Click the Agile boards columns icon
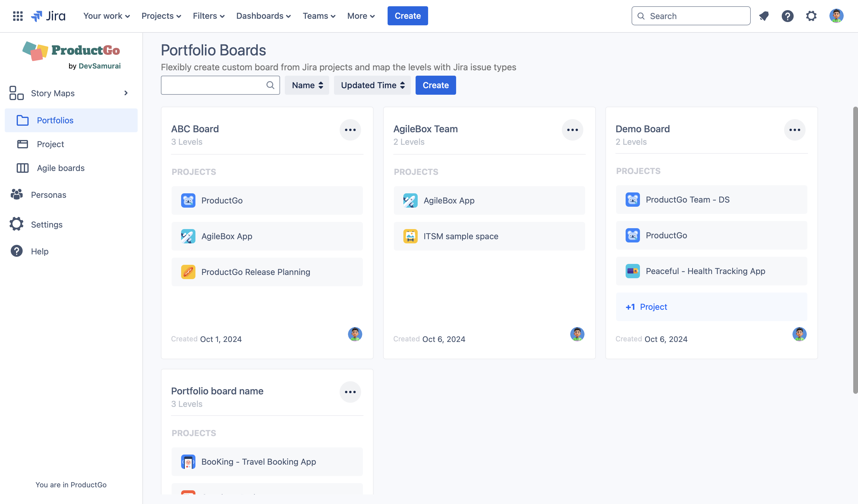The height and width of the screenshot is (504, 858). tap(22, 168)
